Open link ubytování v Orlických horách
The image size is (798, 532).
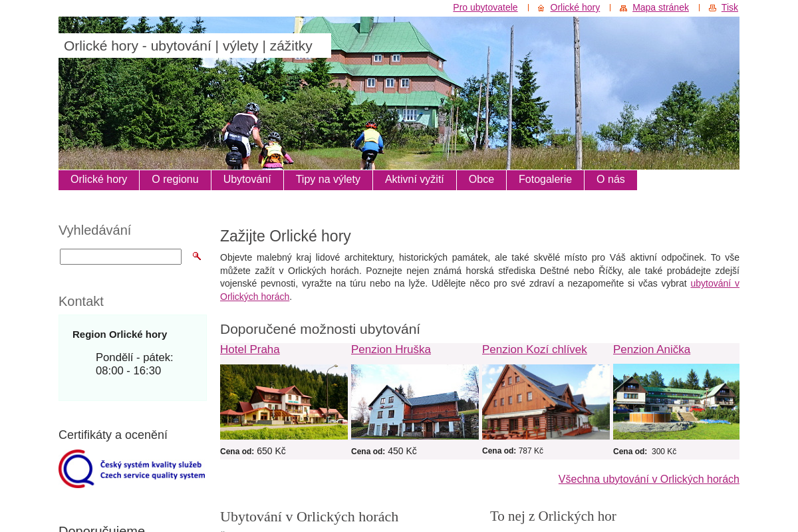(x=714, y=283)
